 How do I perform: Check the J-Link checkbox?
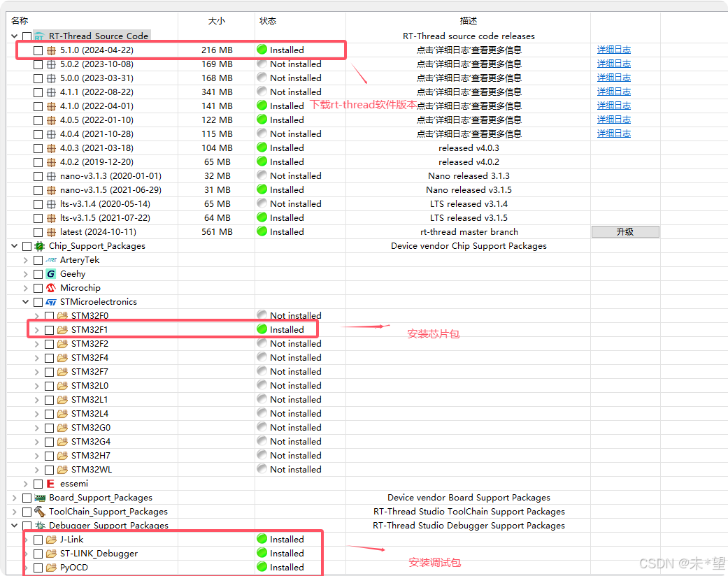pos(38,540)
